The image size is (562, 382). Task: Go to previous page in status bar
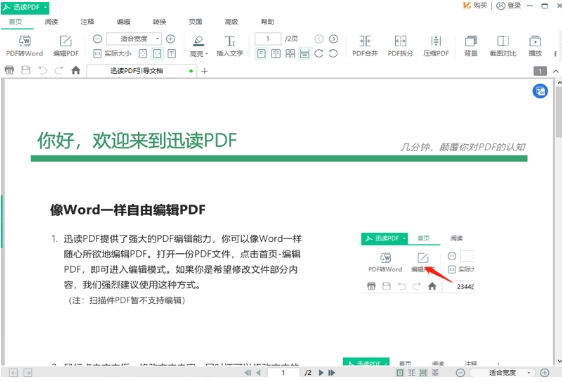click(258, 373)
